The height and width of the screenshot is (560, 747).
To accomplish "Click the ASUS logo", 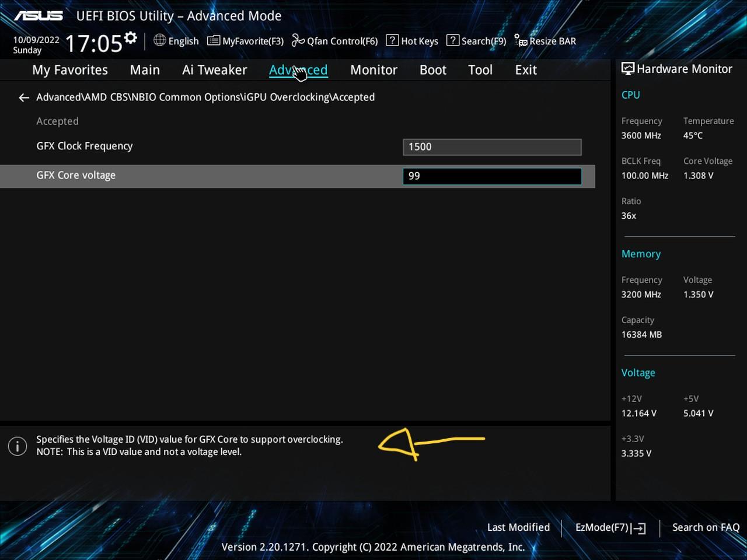I will coord(39,16).
